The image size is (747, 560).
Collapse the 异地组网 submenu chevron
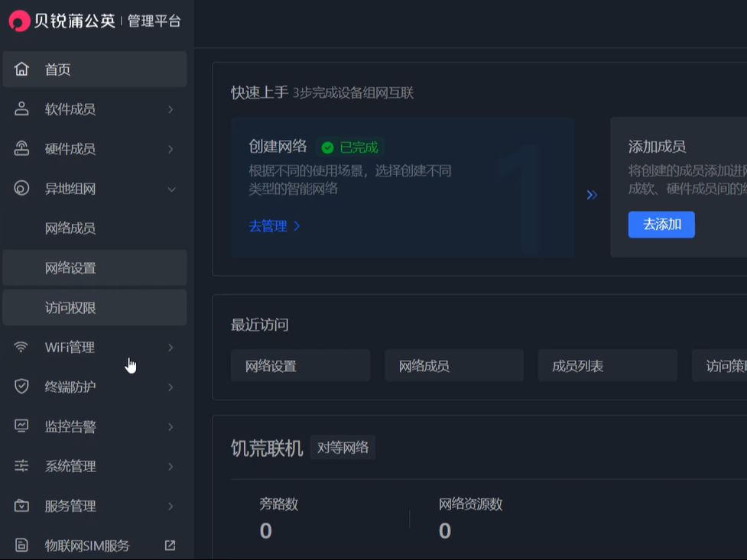tap(171, 189)
